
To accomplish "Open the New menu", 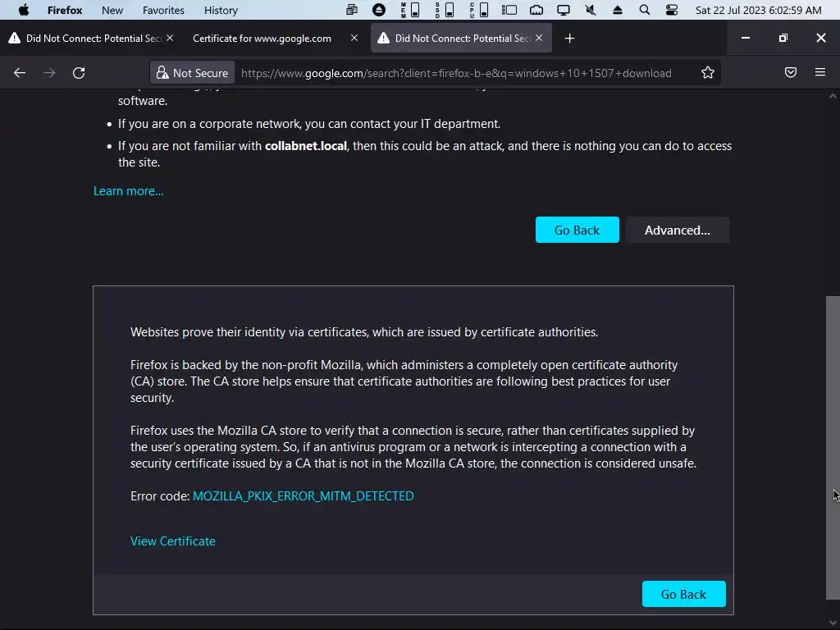I will click(112, 10).
